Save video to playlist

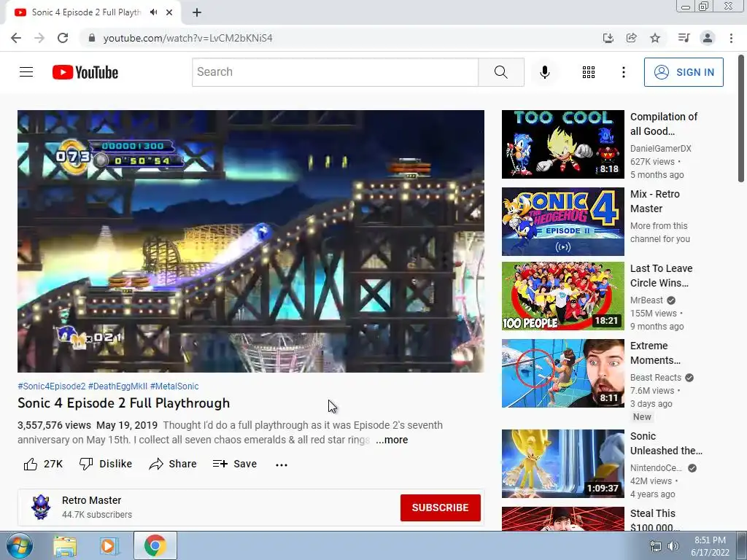[234, 464]
